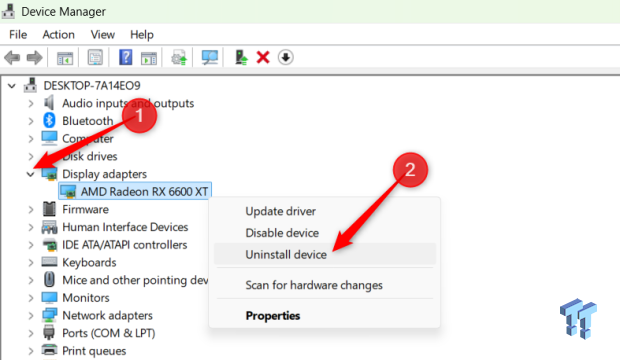Click the Mice and pointing devices icon
The image size is (620, 360).
click(49, 280)
